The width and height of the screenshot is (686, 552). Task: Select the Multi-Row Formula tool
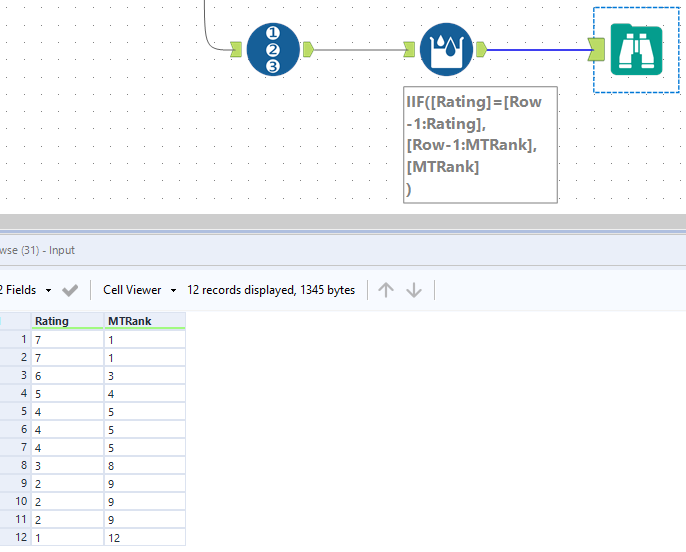coord(446,48)
